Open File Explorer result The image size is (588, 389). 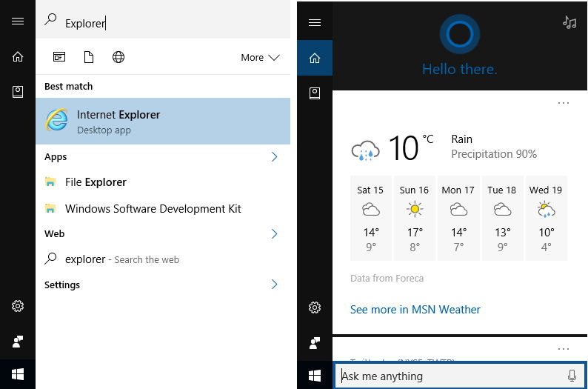click(x=163, y=182)
